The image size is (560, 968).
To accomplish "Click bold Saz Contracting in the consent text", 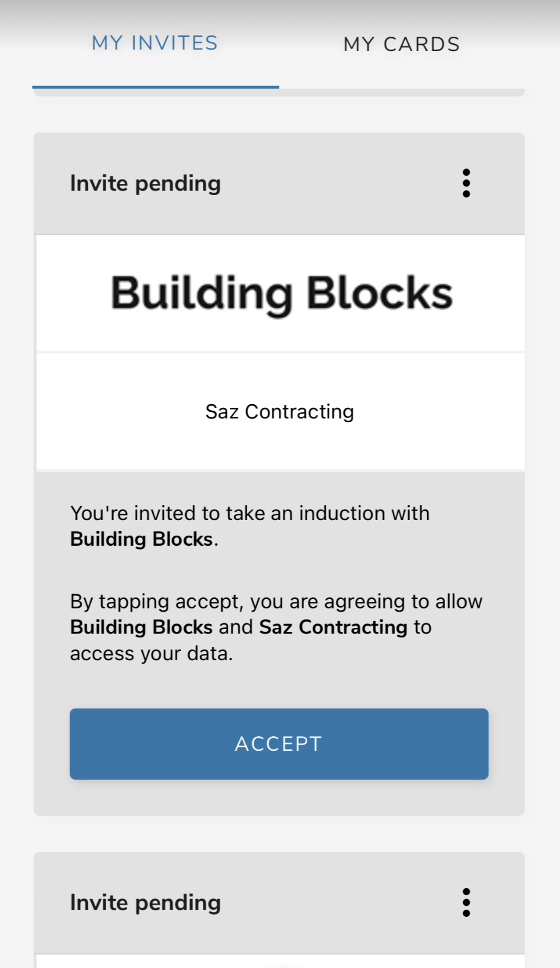I will 333,627.
